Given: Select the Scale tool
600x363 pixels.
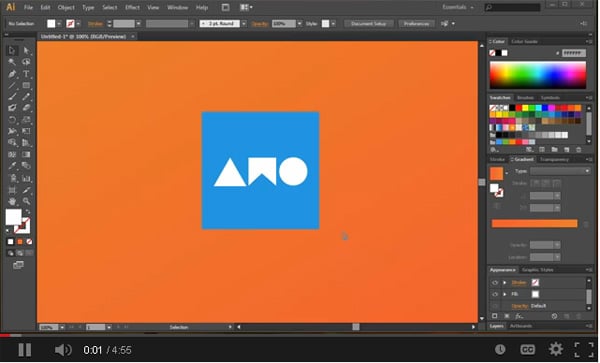Looking at the screenshot, I should point(26,120).
